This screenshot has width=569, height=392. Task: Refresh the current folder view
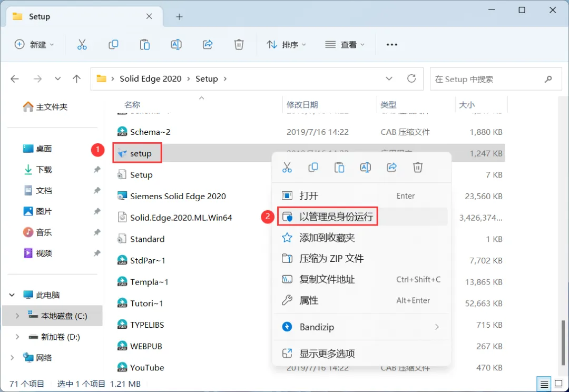(x=411, y=79)
